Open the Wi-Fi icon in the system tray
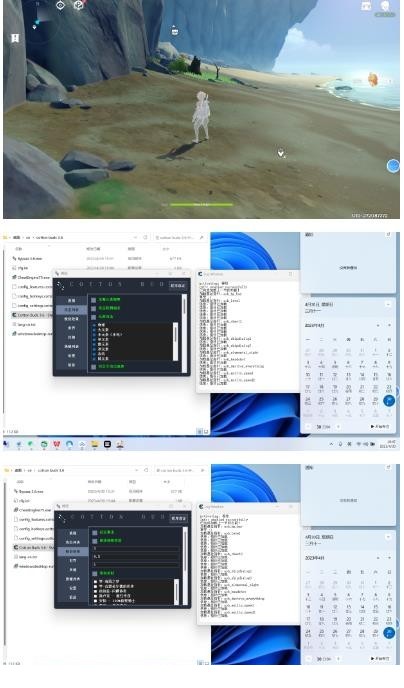This screenshot has height=688, width=404. tap(358, 444)
